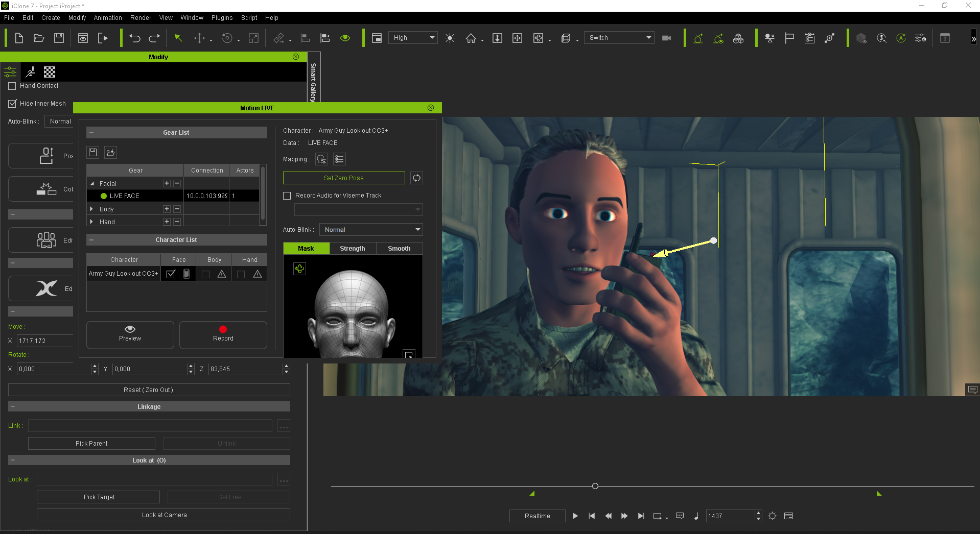Add a Facial gear with plus icon

[167, 183]
